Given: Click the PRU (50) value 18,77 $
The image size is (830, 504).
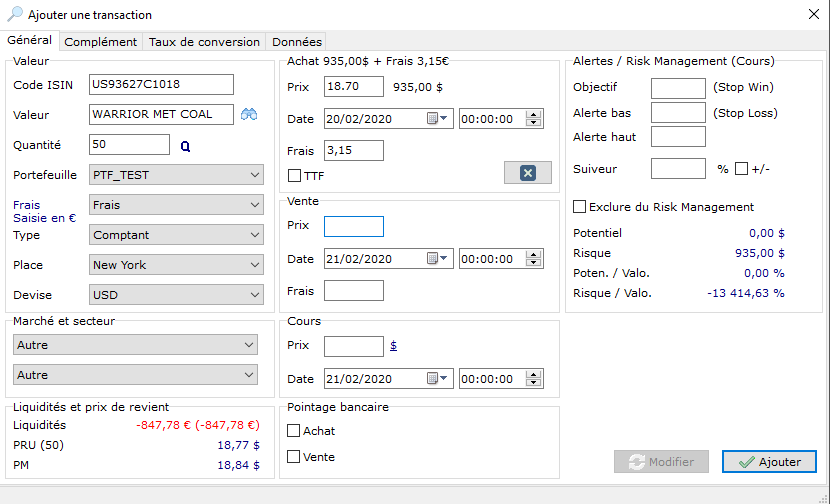Looking at the screenshot, I should pos(238,445).
